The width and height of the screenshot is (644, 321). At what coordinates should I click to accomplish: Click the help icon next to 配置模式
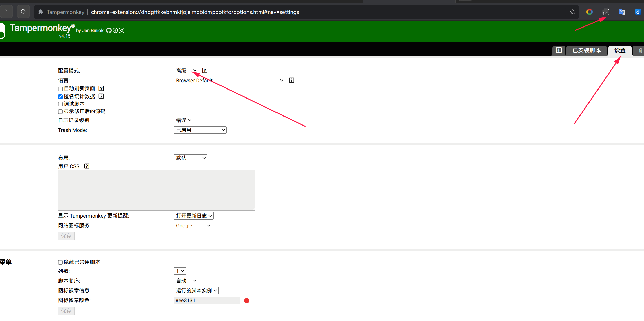(205, 70)
